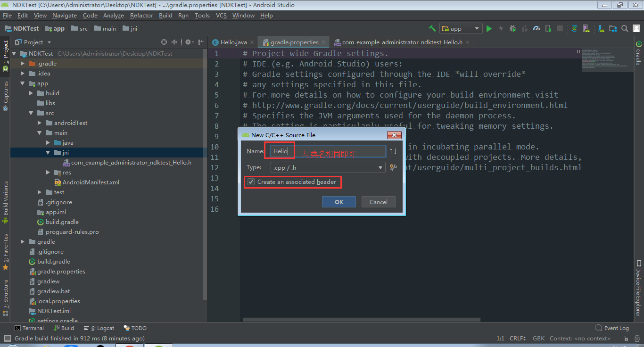Click the wrench icon beside Type dropdown
Viewport: 644px width, 347px height.
394,167
